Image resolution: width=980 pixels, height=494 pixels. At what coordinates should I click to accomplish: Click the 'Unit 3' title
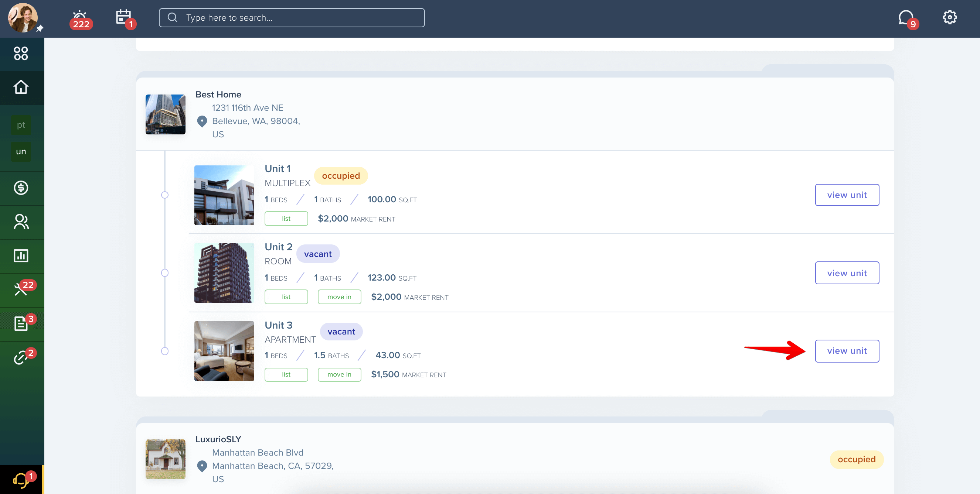279,325
